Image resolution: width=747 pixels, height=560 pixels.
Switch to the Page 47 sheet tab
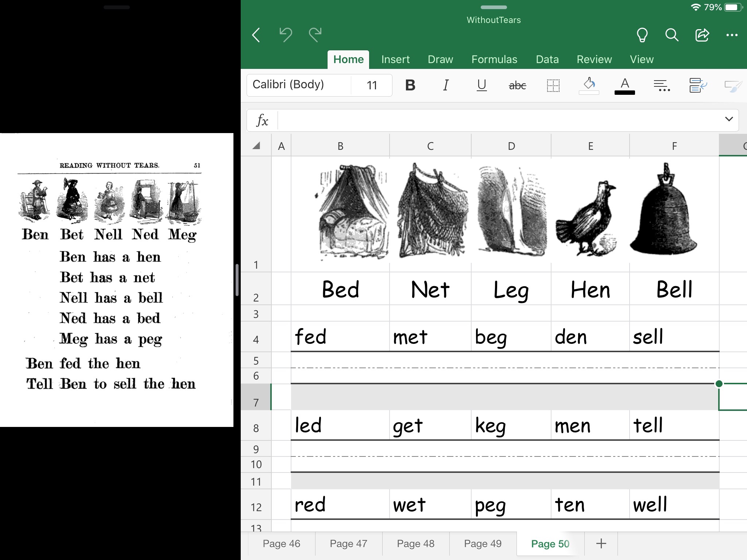click(x=349, y=543)
